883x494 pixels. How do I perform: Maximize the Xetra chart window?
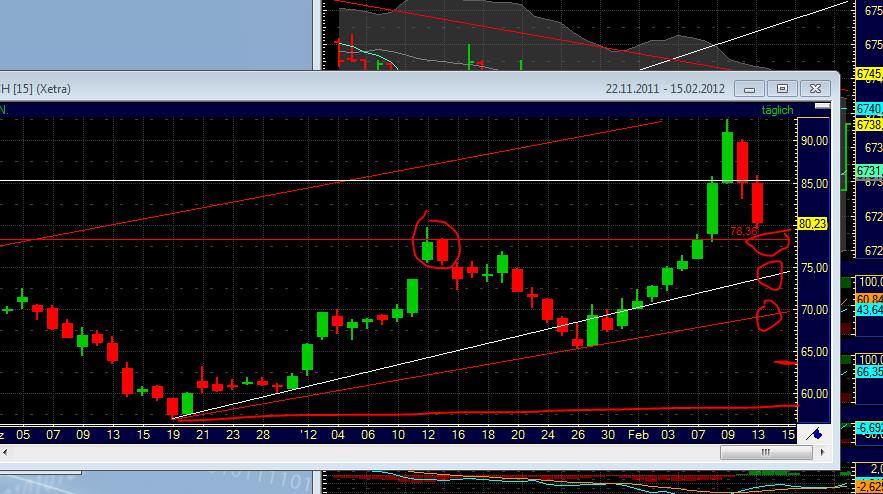click(782, 88)
